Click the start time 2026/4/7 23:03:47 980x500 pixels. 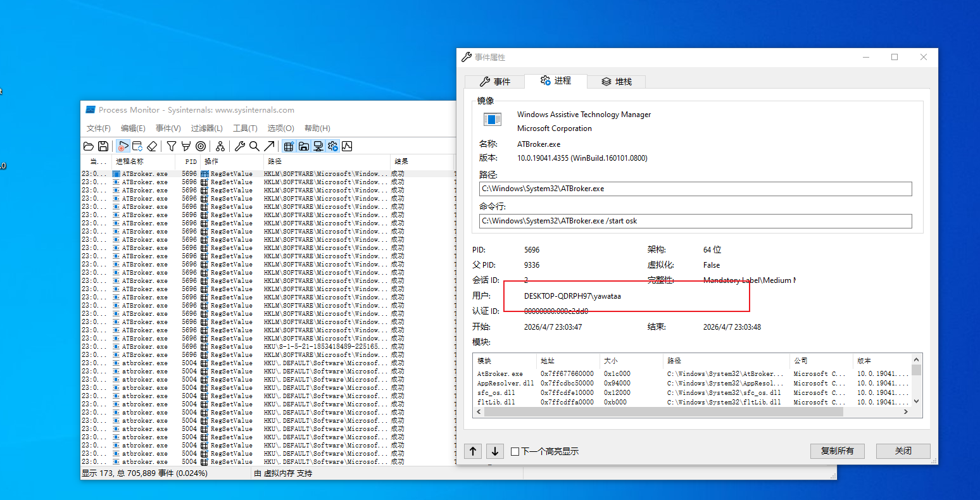553,327
